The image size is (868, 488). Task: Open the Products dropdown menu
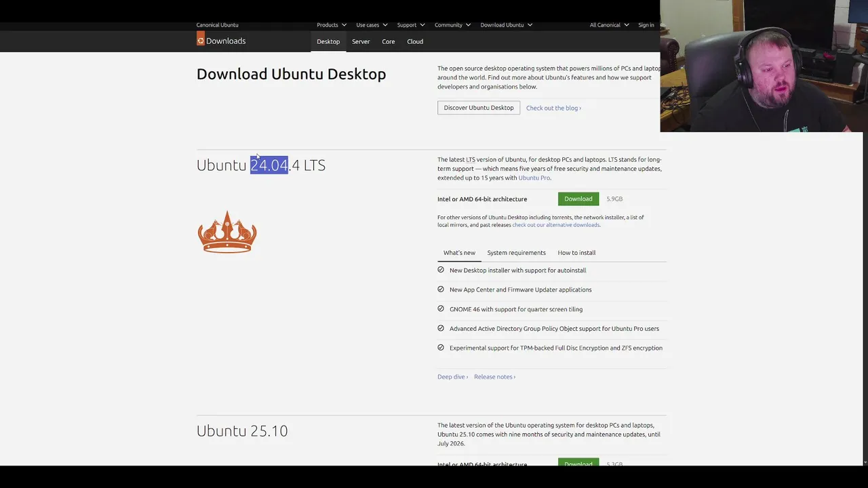[x=332, y=25]
